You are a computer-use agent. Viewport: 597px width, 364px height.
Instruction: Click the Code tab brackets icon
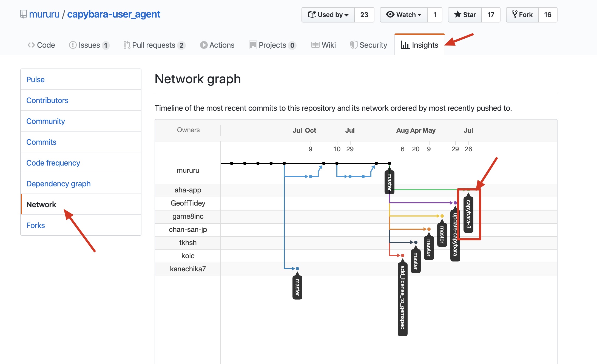coord(31,45)
